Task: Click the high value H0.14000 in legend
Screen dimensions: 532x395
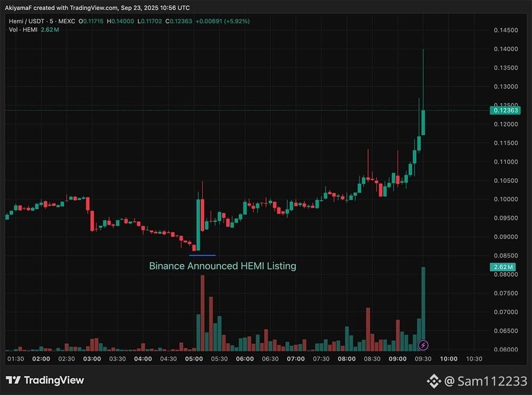Action: (120, 21)
